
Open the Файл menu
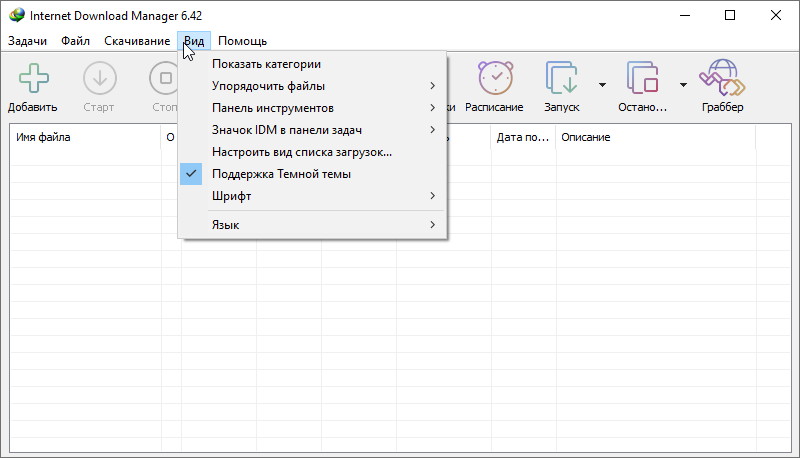[76, 41]
